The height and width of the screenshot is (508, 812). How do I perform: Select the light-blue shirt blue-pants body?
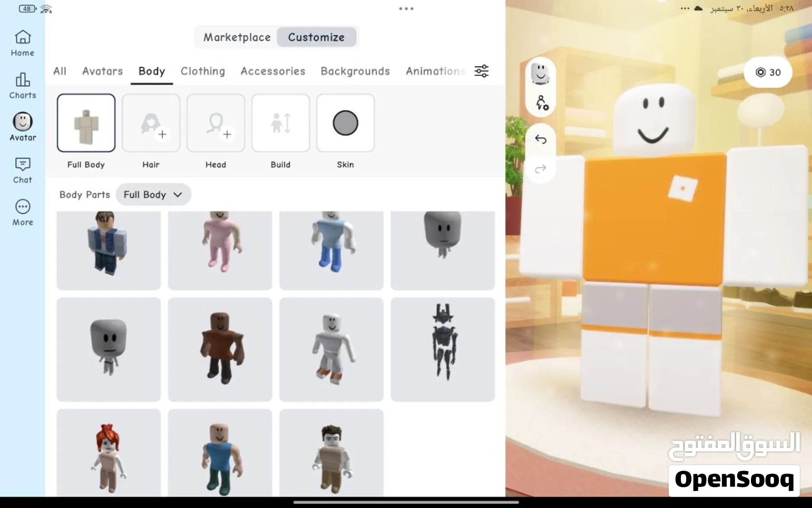point(331,250)
